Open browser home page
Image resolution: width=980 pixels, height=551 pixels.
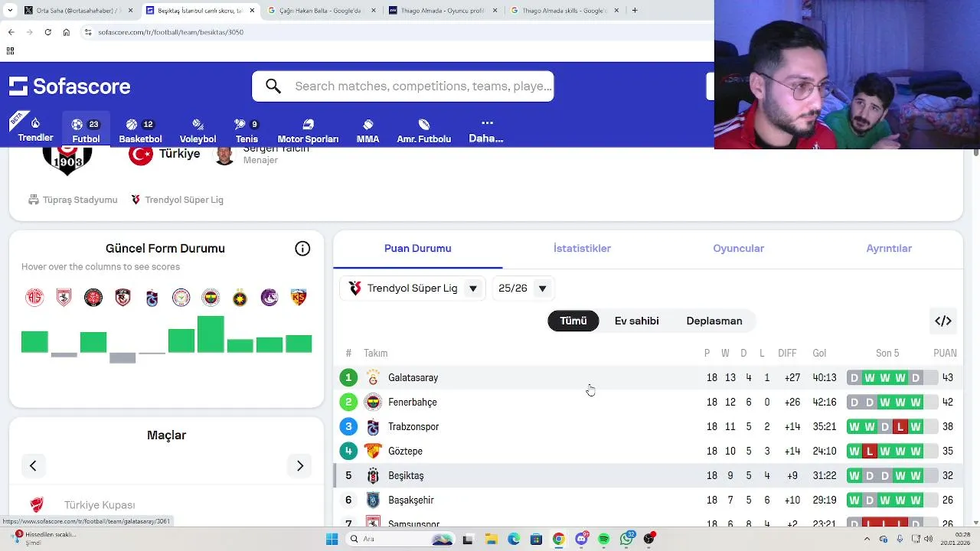pos(66,32)
